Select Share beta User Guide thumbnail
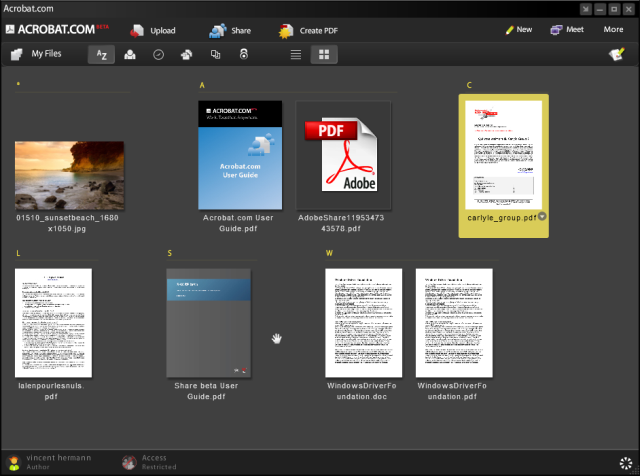The width and height of the screenshot is (640, 476). pos(209,323)
